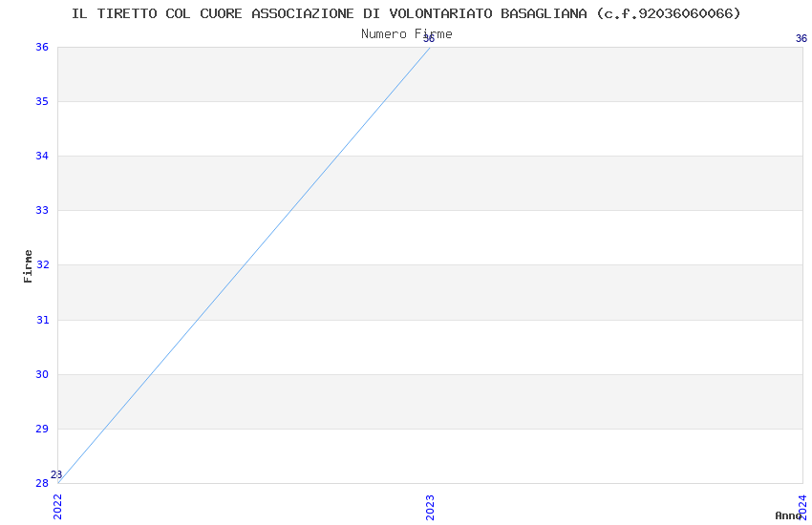This screenshot has width=812, height=525.
Task: Click the data label 23 at 2022
Action: (56, 474)
